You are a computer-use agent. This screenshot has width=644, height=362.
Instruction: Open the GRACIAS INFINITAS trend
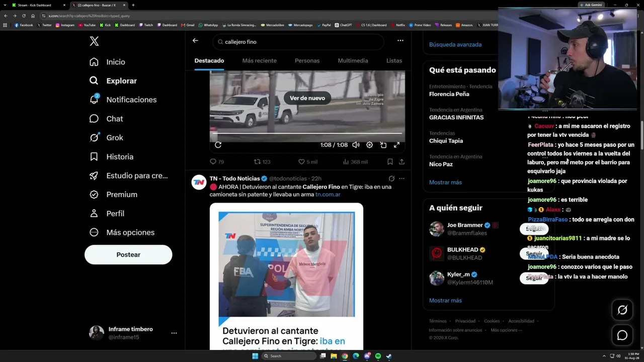[456, 118]
